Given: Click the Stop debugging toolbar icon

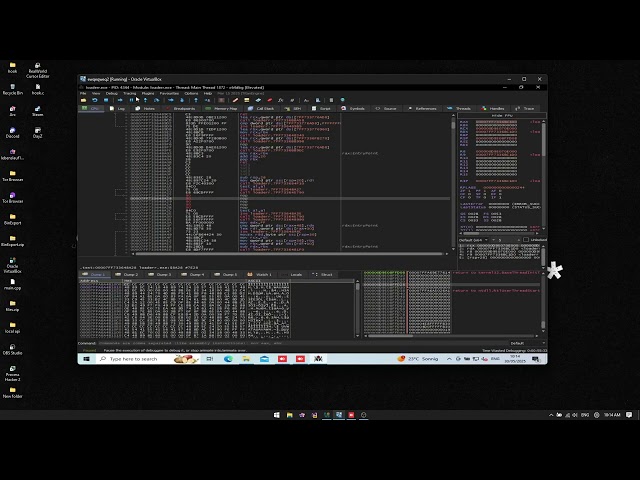Looking at the screenshot, I should pos(106,100).
